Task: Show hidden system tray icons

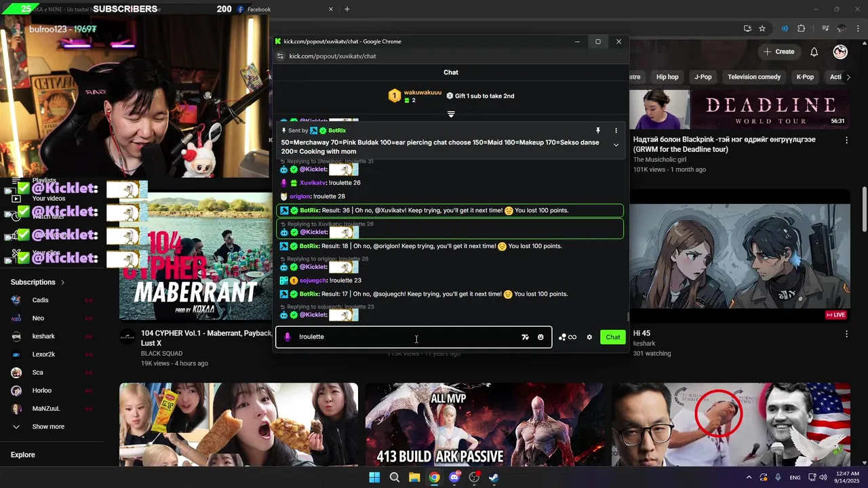Action: tap(749, 478)
